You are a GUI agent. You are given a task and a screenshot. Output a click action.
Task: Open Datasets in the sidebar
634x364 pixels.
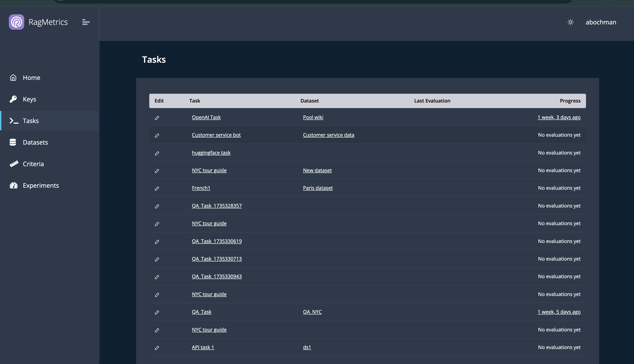(x=50, y=142)
